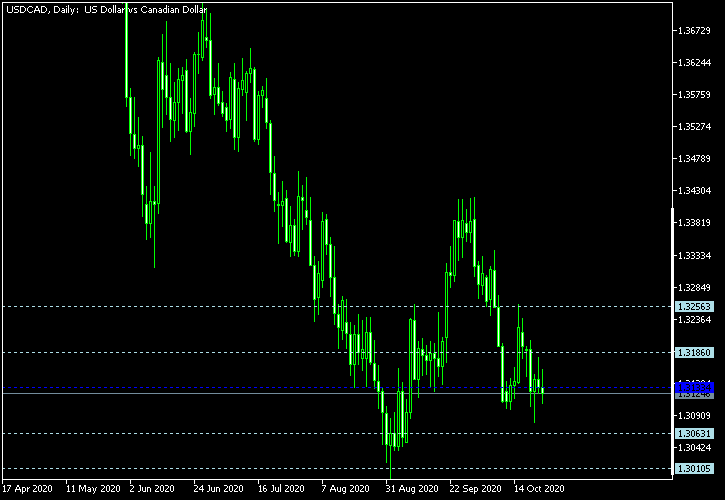
Task: Click the 1.30909 price scale value
Action: (x=694, y=415)
